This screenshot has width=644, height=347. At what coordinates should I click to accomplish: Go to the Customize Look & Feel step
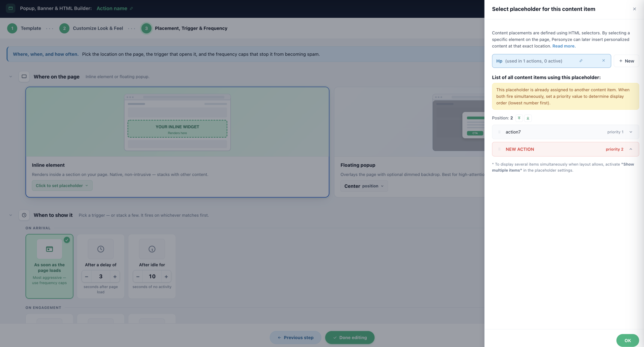coord(91,28)
